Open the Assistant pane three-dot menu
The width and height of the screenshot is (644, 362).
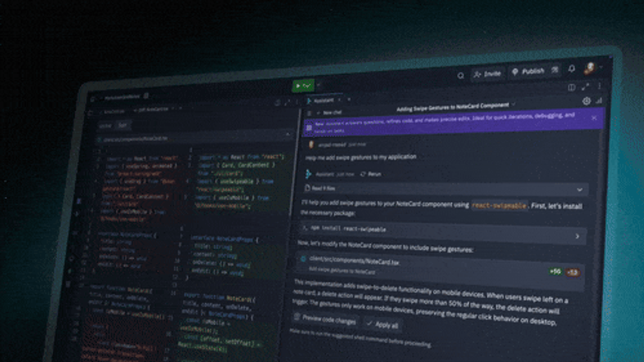(x=599, y=86)
